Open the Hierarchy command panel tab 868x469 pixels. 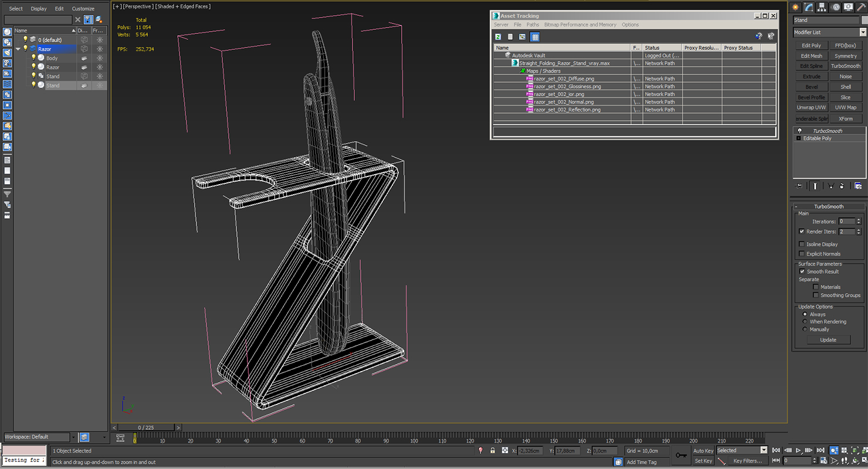822,7
